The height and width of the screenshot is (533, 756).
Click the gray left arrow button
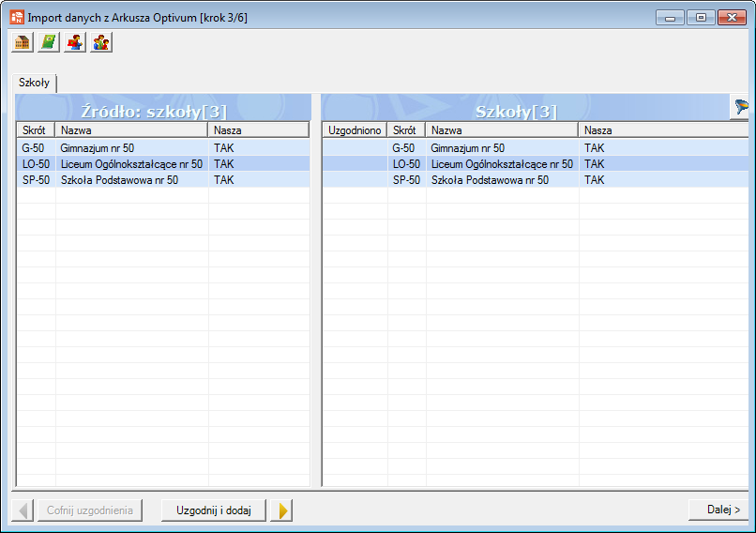click(23, 510)
